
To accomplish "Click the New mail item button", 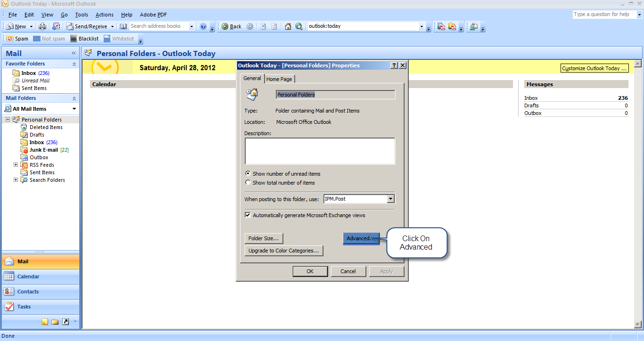I will click(x=17, y=26).
